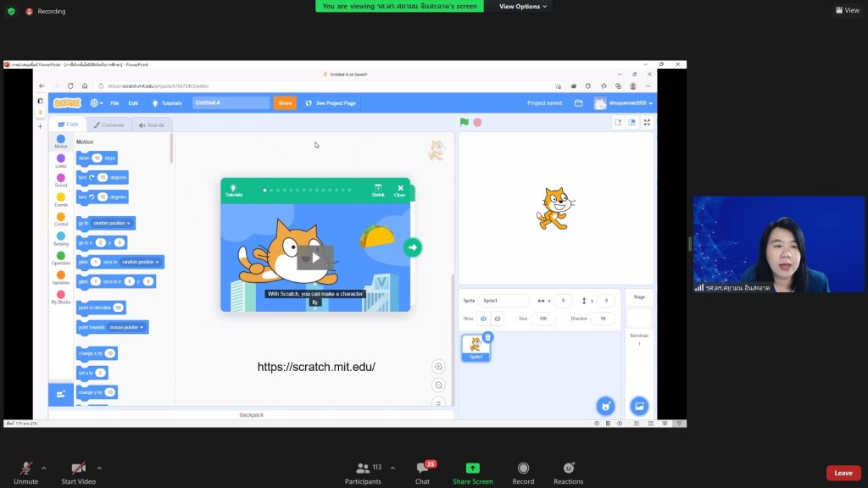Go to next tutorial step arrow
Viewport: 868px width, 488px height.
tap(413, 247)
